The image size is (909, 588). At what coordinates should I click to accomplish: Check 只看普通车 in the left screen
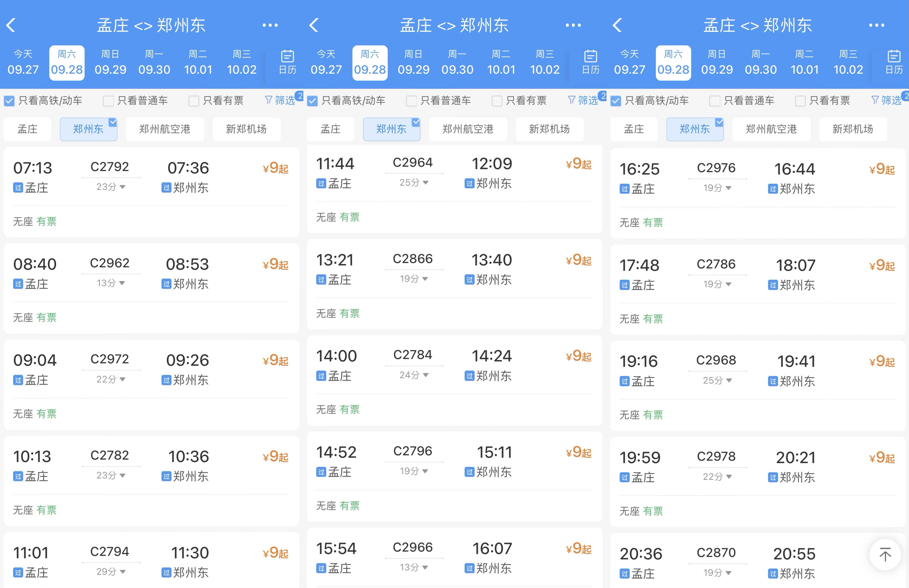tap(108, 101)
